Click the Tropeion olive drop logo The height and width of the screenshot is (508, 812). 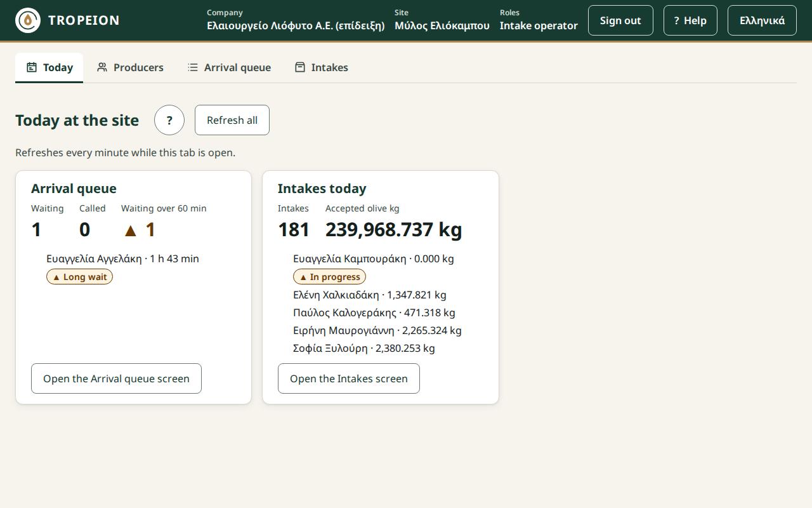point(28,20)
